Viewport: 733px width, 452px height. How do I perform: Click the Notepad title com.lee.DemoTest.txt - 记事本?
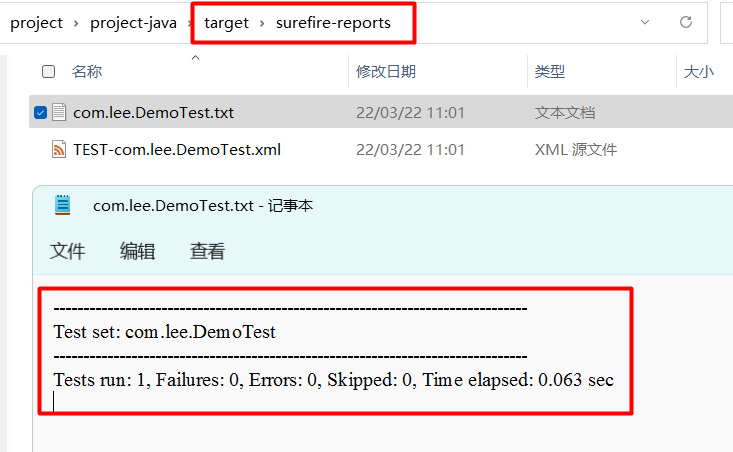(x=203, y=206)
